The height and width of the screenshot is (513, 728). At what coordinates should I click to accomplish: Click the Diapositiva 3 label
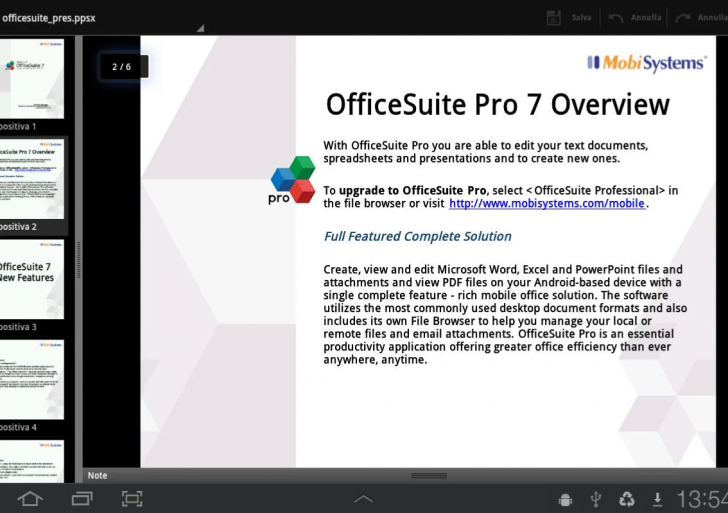(x=18, y=327)
